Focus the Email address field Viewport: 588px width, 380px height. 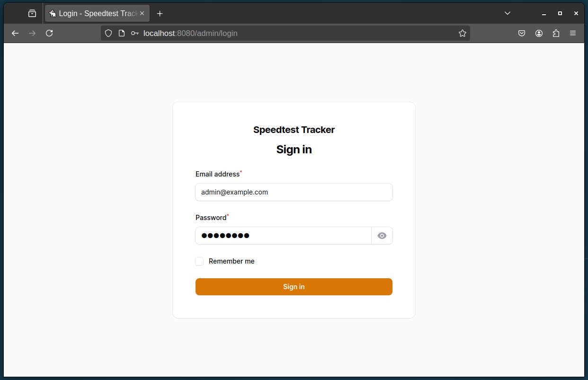point(294,192)
